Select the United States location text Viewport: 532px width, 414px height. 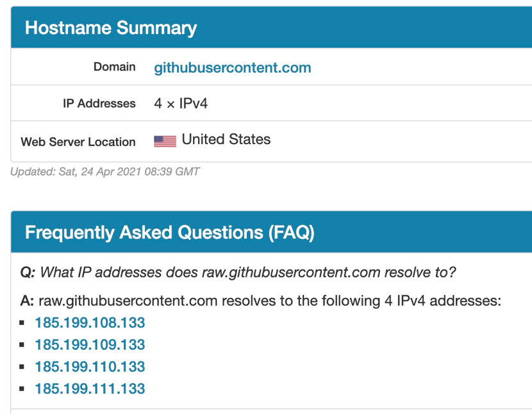click(226, 139)
